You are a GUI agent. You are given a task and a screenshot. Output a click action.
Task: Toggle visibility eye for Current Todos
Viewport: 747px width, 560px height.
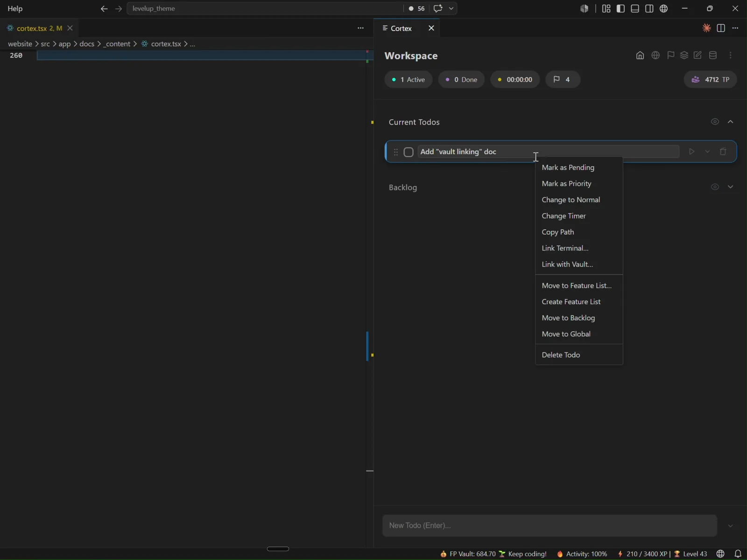[715, 122]
